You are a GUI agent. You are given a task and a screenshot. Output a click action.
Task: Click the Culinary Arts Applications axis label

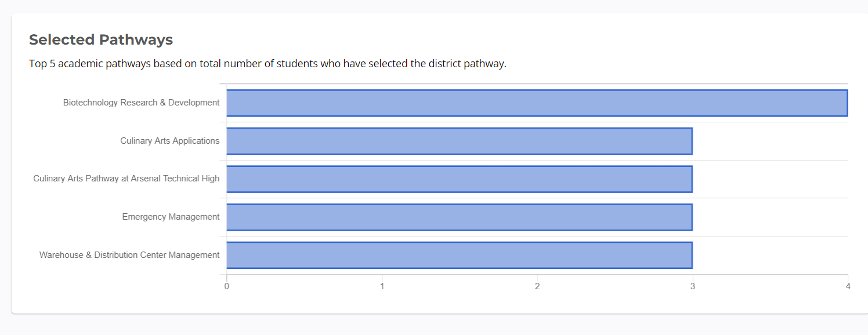click(x=169, y=141)
